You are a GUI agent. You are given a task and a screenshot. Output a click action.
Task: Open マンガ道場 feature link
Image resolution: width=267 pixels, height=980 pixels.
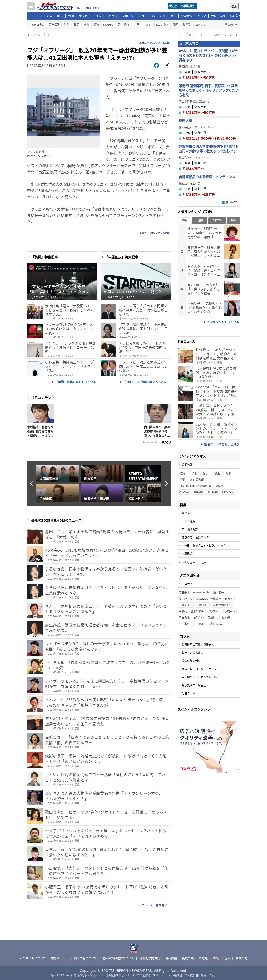[188, 521]
